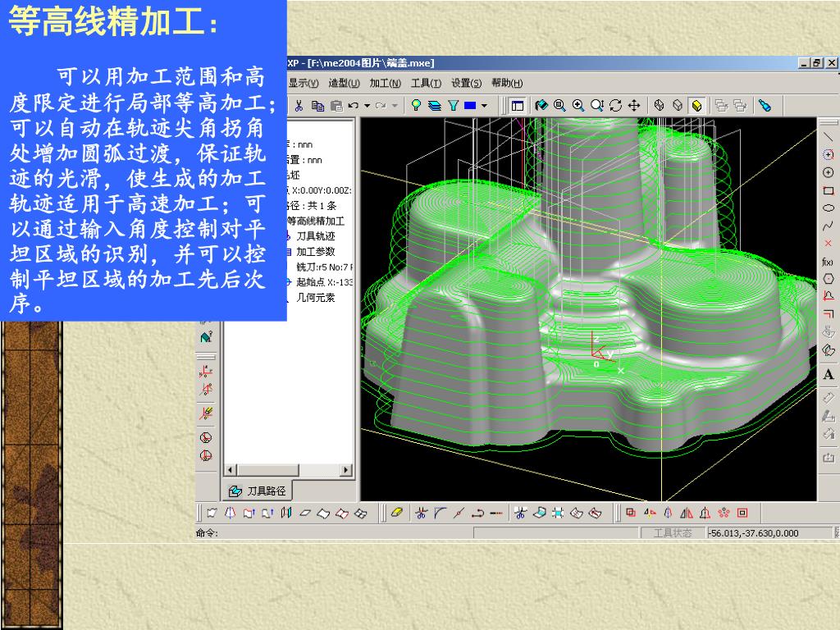Select the Polygon hexagon tool

click(x=829, y=279)
